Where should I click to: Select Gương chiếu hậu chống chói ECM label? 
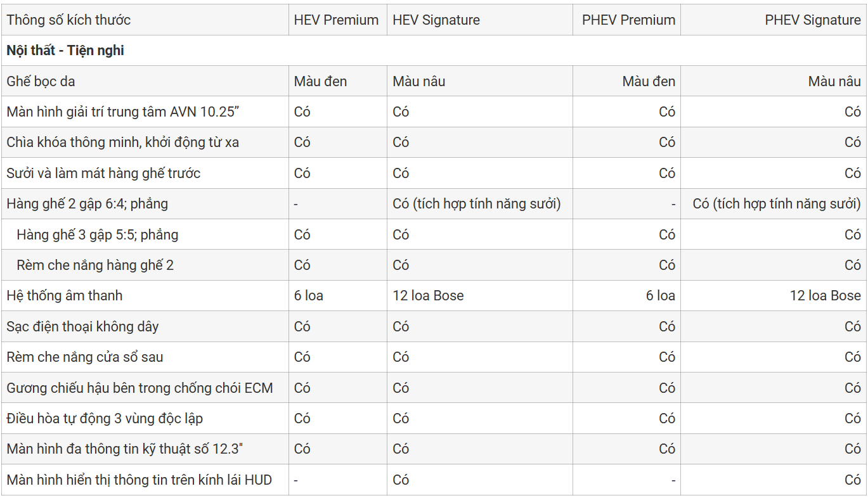point(139,388)
